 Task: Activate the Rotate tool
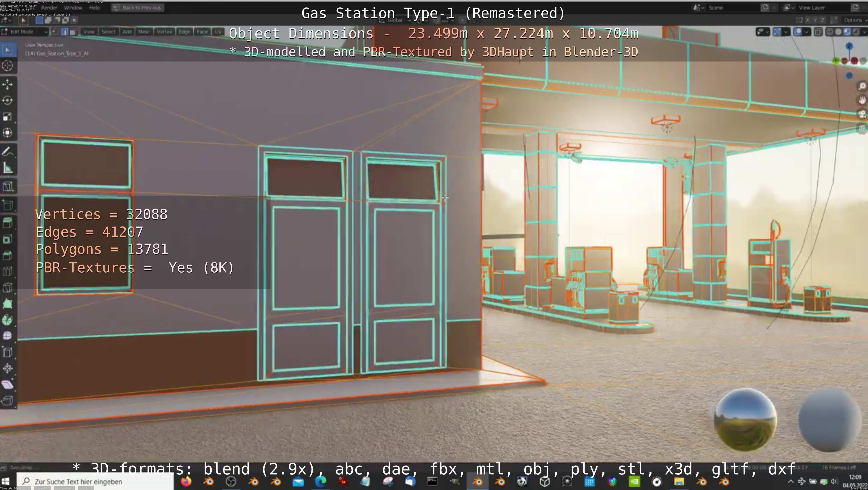coord(7,100)
